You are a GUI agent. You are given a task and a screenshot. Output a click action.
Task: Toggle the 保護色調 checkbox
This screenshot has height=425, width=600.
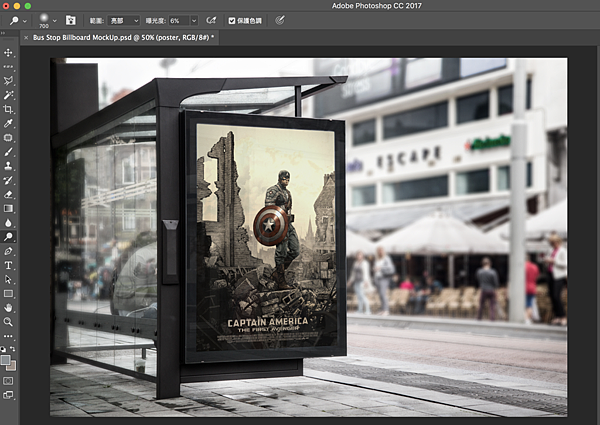coord(233,20)
